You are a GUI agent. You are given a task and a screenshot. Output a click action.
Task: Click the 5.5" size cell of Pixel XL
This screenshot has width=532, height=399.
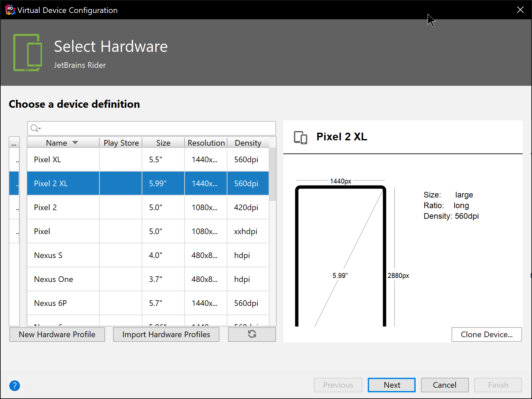[x=163, y=160]
